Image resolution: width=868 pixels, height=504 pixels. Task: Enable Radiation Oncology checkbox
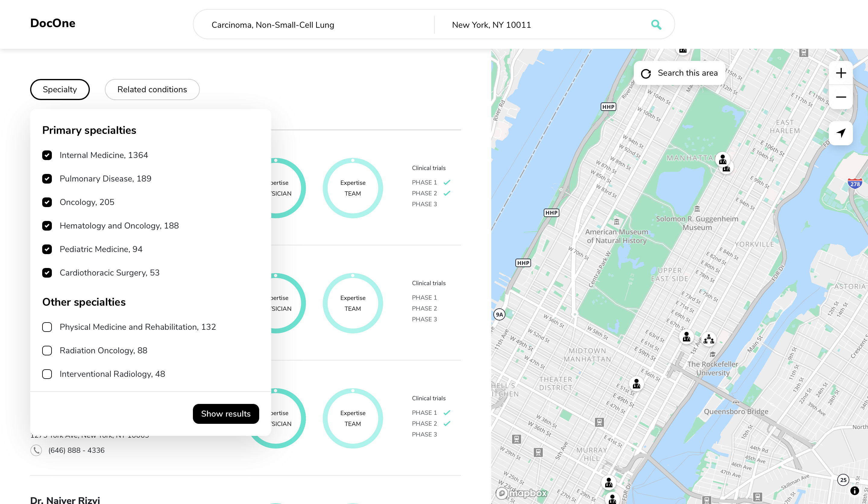pyautogui.click(x=47, y=351)
